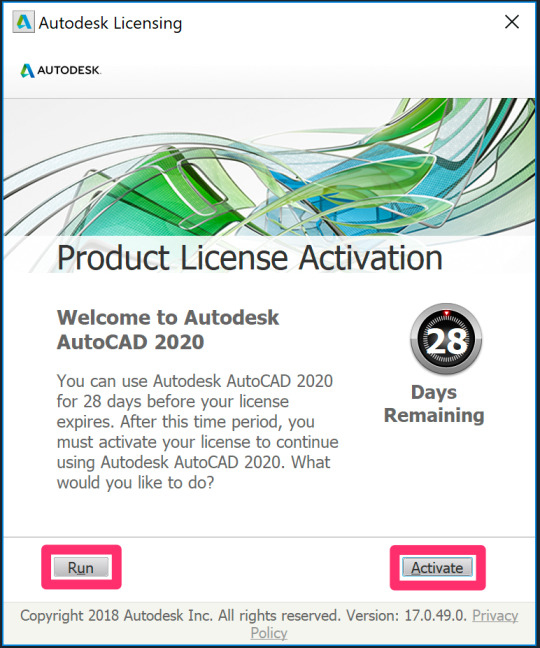Click the Autodesk 'A' logo mark in header
540x648 pixels.
coord(27,70)
